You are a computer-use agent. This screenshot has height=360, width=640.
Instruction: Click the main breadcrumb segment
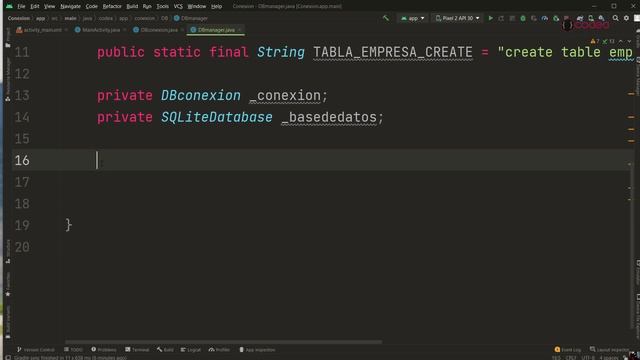[70, 18]
